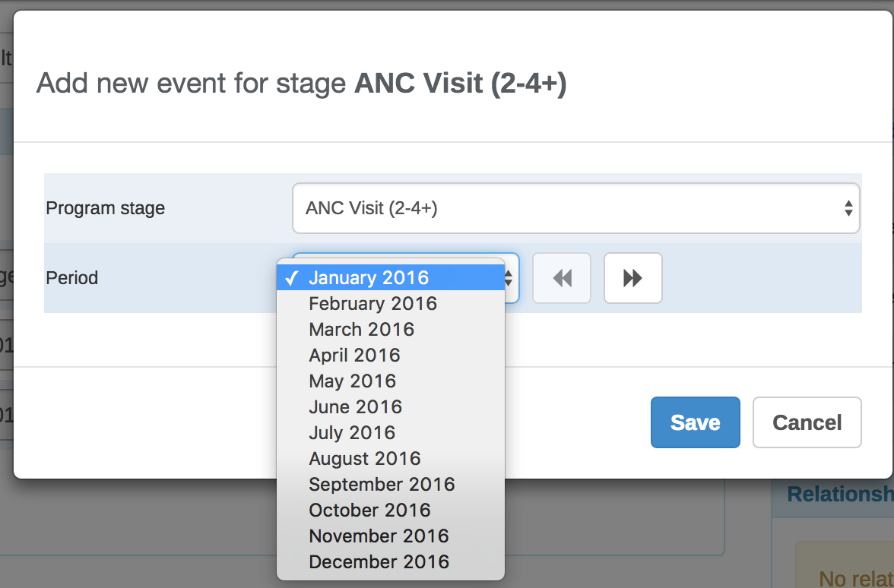Select June 2016 from period list
894x588 pixels.
(355, 407)
